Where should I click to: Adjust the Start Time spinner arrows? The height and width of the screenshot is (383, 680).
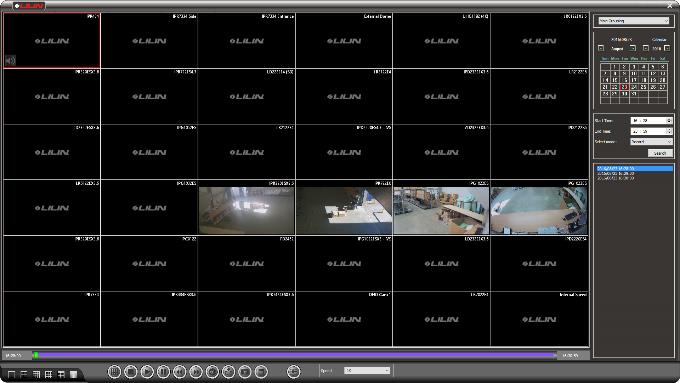(669, 121)
